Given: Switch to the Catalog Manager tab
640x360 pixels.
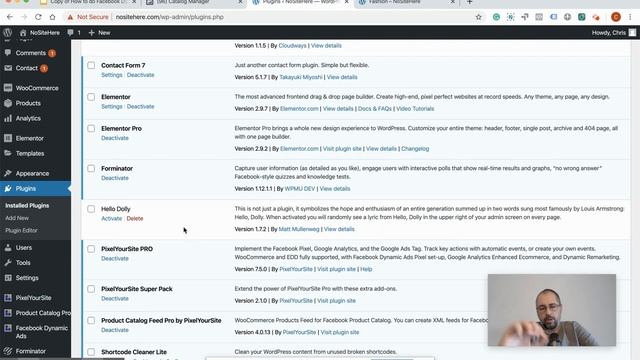Looking at the screenshot, I should click(x=194, y=2).
